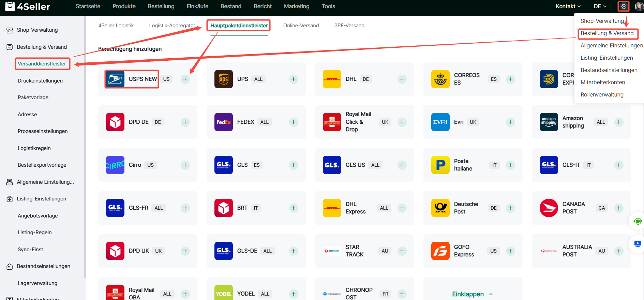Go to Paketvorlage in the sidebar
Viewport: 644px width, 300px height.
[33, 97]
